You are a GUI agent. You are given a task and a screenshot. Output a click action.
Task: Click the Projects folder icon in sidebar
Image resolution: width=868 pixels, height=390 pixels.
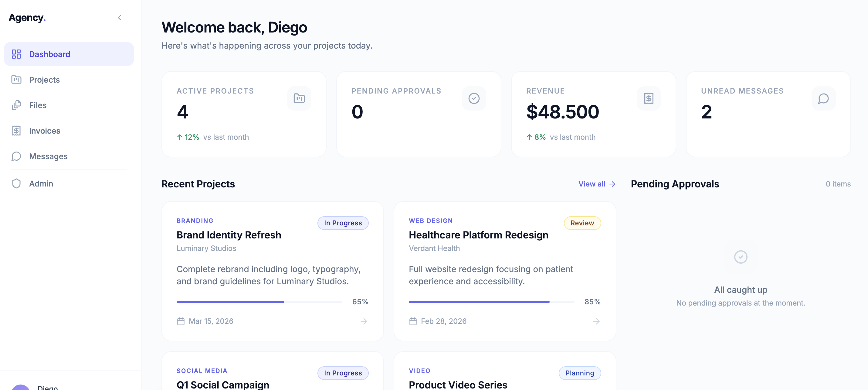[16, 80]
